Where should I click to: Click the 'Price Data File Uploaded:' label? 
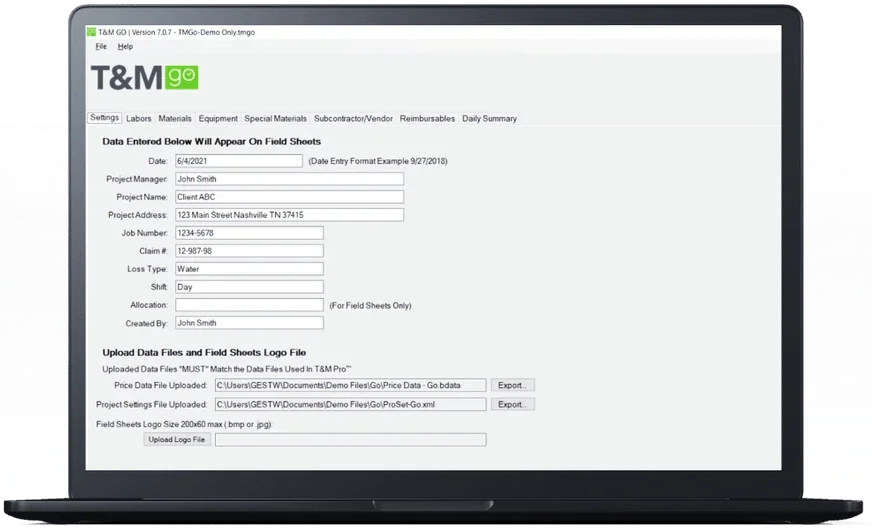[x=161, y=385]
